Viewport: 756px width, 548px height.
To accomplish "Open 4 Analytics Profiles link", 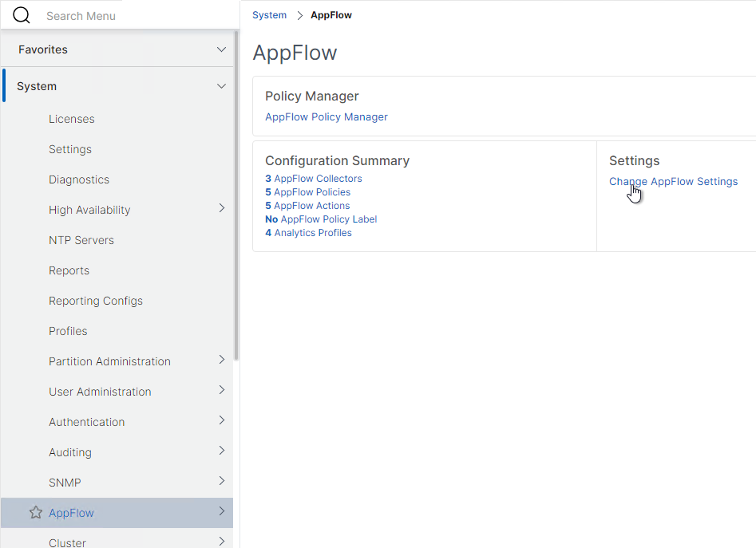I will [308, 233].
